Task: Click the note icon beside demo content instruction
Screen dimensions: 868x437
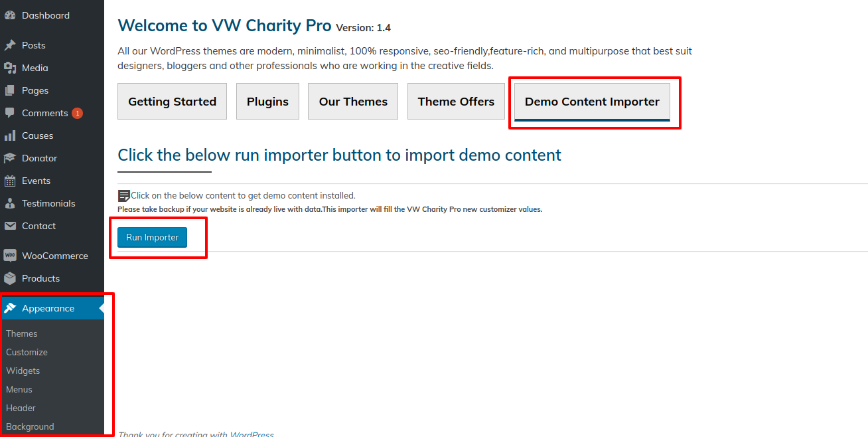Action: tap(123, 196)
